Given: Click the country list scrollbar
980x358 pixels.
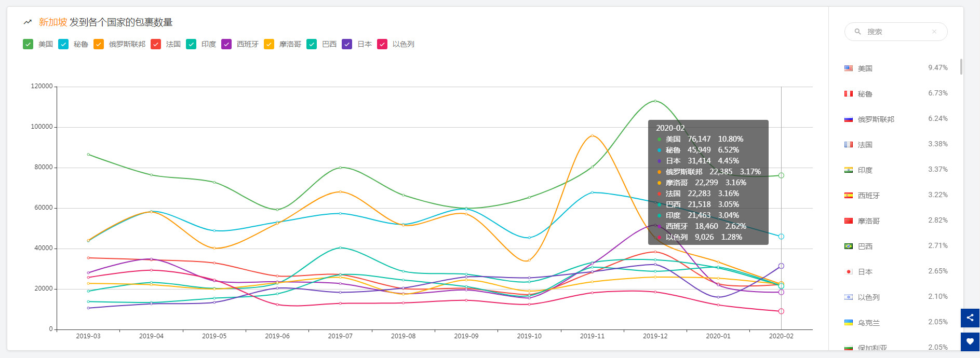Looking at the screenshot, I should (x=961, y=66).
